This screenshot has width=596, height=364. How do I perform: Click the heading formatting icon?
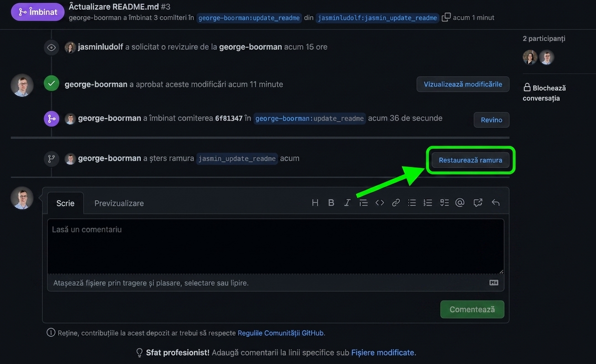315,203
